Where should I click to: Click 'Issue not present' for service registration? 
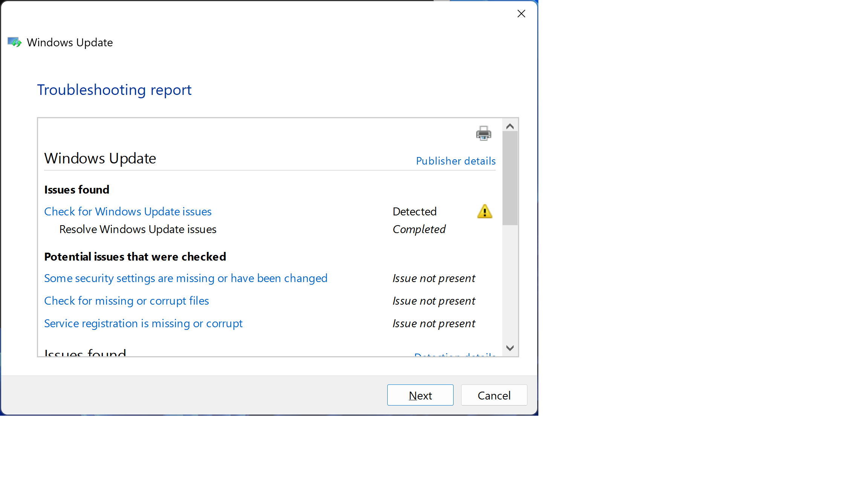(434, 323)
